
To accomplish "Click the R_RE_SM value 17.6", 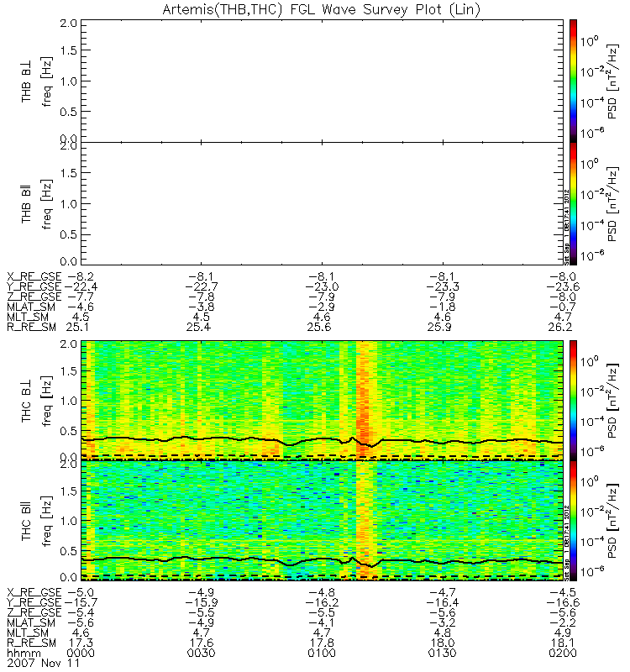I will 201,643.
